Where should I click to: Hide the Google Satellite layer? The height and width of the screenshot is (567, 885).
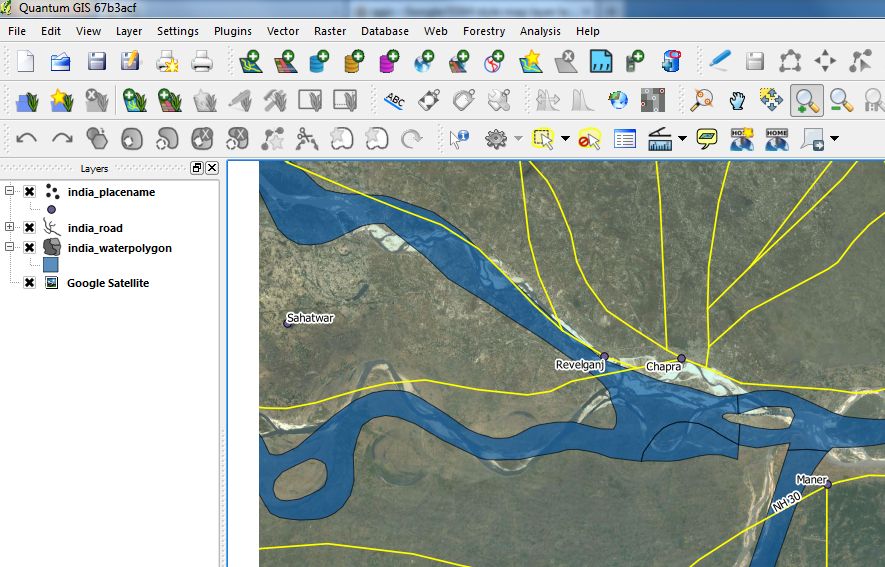coord(30,283)
